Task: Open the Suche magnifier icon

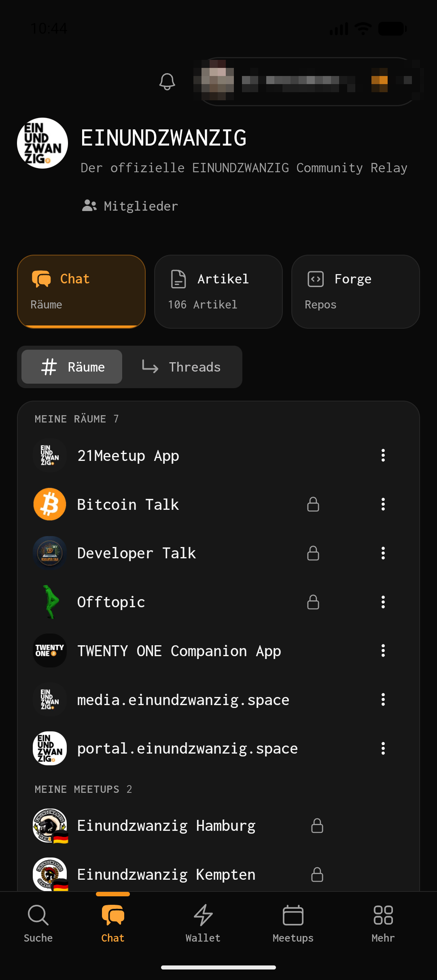Action: pos(38,915)
